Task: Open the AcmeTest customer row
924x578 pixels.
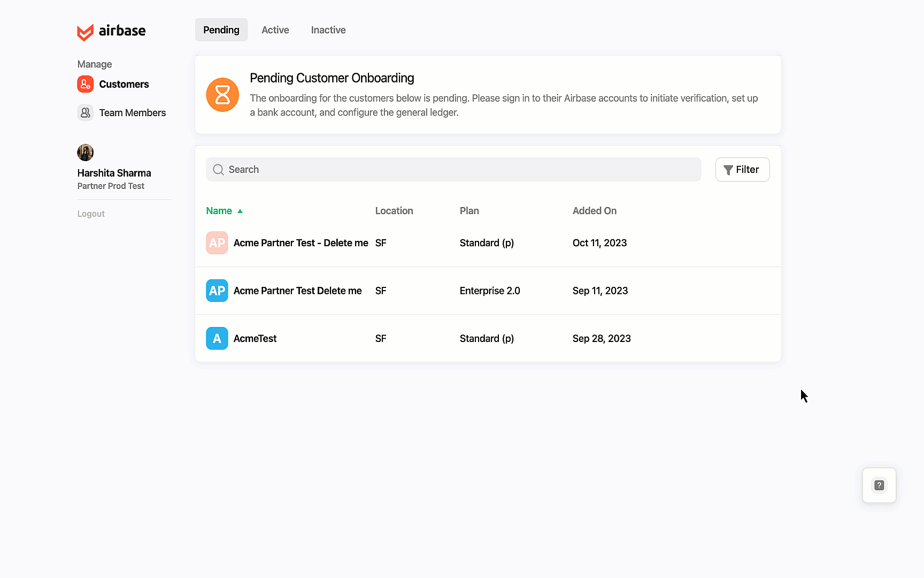Action: (488, 338)
